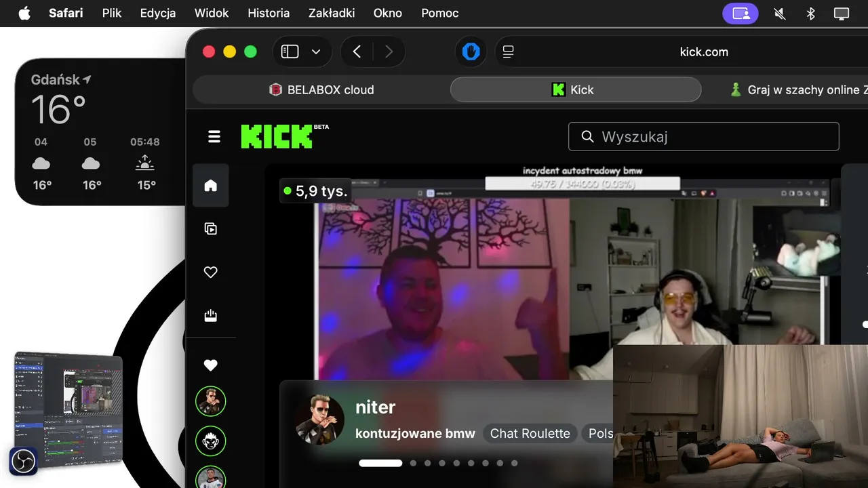
Task: Switch to the BELABOX cloud tab
Action: (321, 89)
